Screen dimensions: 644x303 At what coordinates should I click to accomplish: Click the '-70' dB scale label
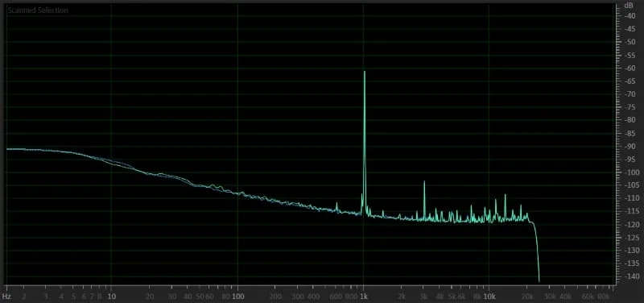630,94
